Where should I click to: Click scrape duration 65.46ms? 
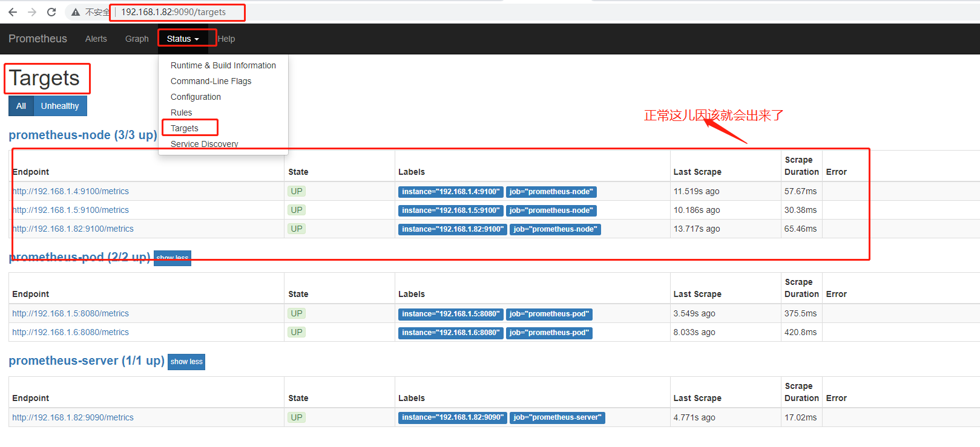click(800, 229)
